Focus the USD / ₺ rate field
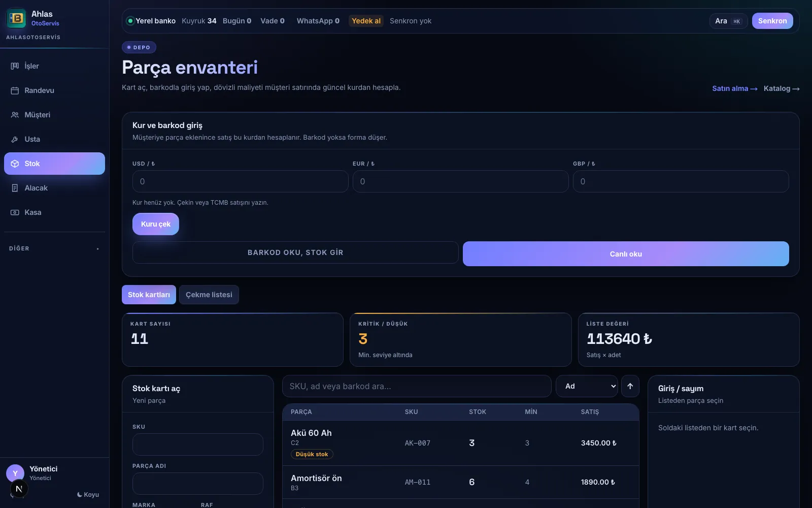 click(241, 181)
